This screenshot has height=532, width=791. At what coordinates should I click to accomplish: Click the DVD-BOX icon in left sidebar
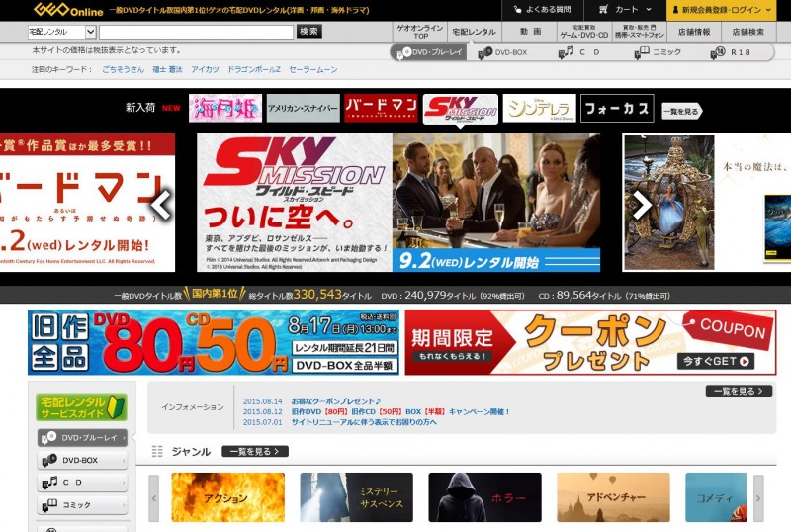[x=49, y=460]
